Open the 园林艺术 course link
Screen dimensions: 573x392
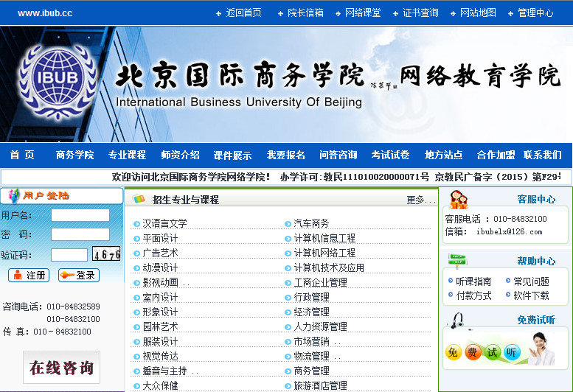[160, 326]
